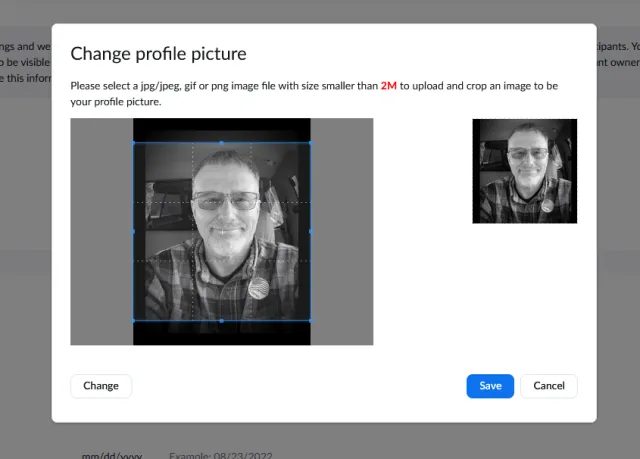Viewport: 640px width, 459px height.
Task: Click the dark photo strip below the crop box
Action: click(x=222, y=334)
